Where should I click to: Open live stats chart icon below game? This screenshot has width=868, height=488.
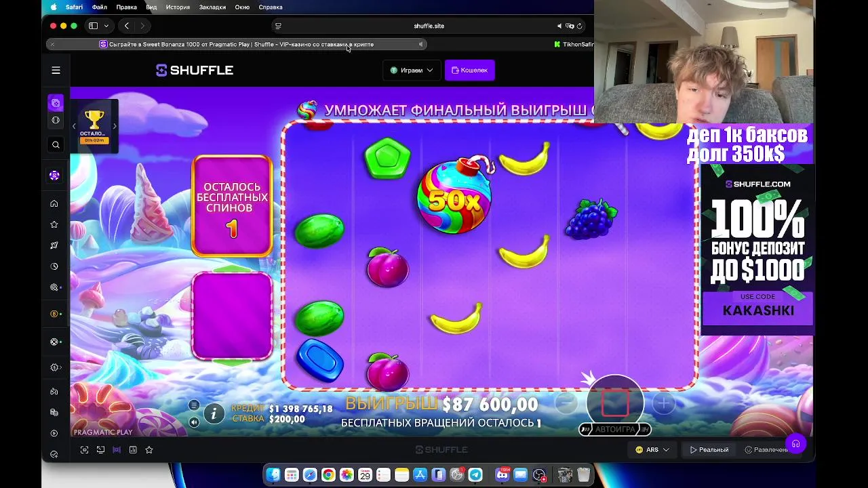[133, 450]
